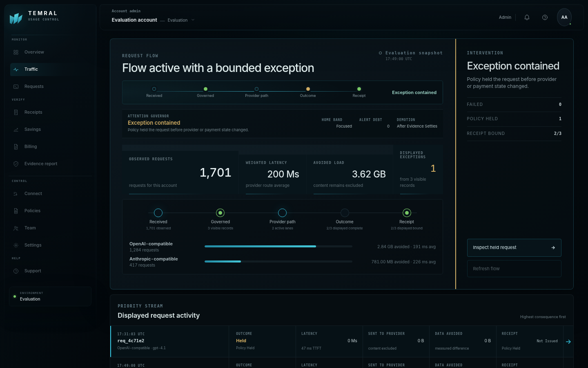
Task: Click the Provider path stage node in diagram
Action: [x=283, y=213]
